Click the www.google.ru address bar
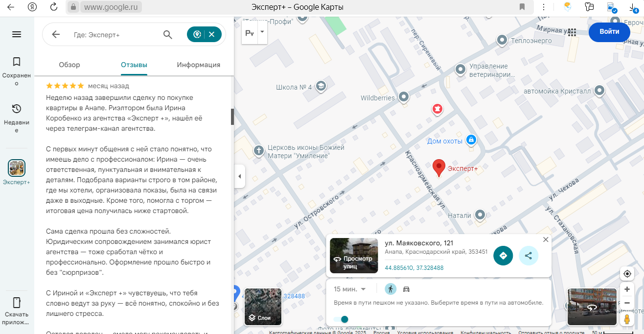Screen dimensions: 644x334 (112, 7)
